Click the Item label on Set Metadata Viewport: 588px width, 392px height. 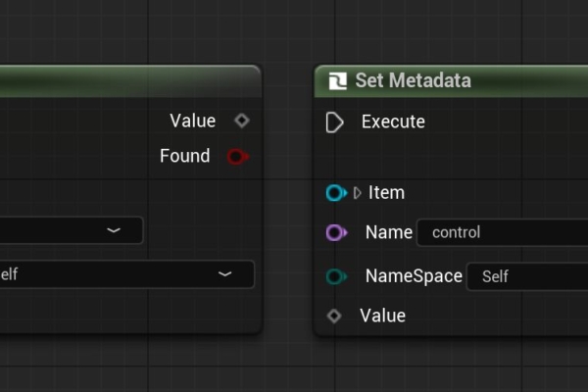pos(386,192)
